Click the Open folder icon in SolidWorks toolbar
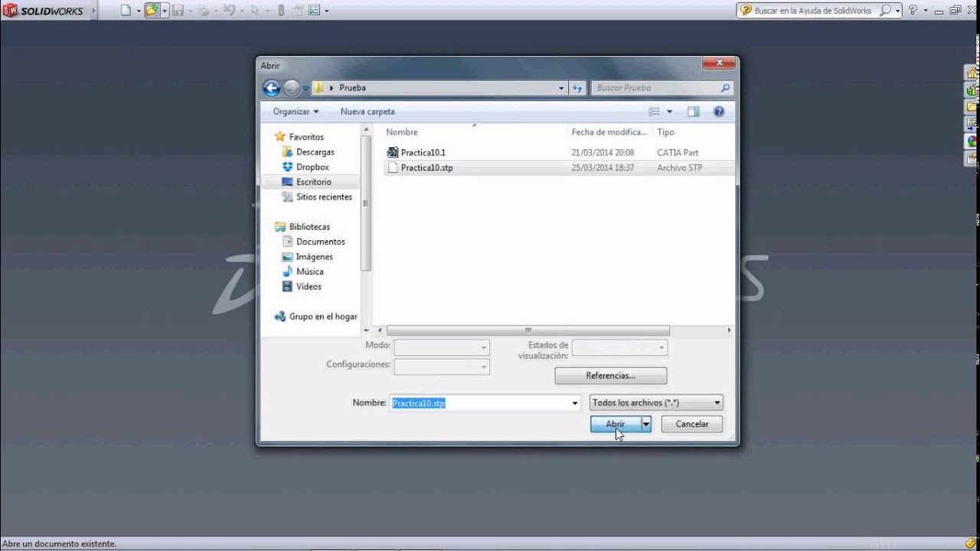Screen dimensions: 980x551 [x=152, y=11]
